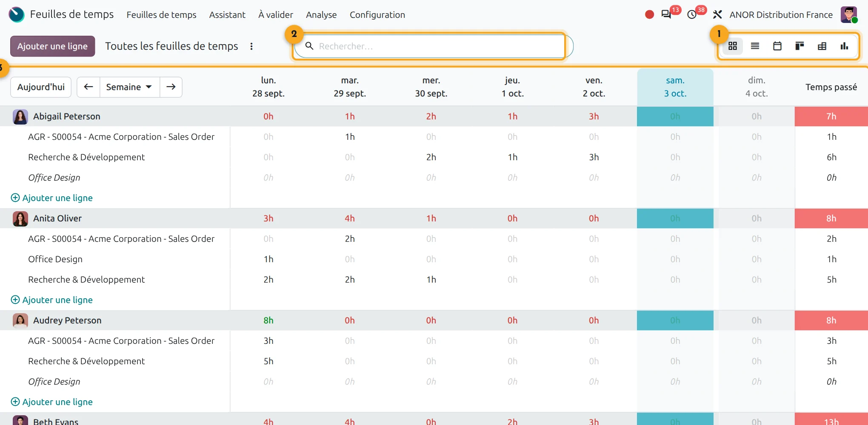Open the activities clock icon with 38 badge

tap(692, 14)
